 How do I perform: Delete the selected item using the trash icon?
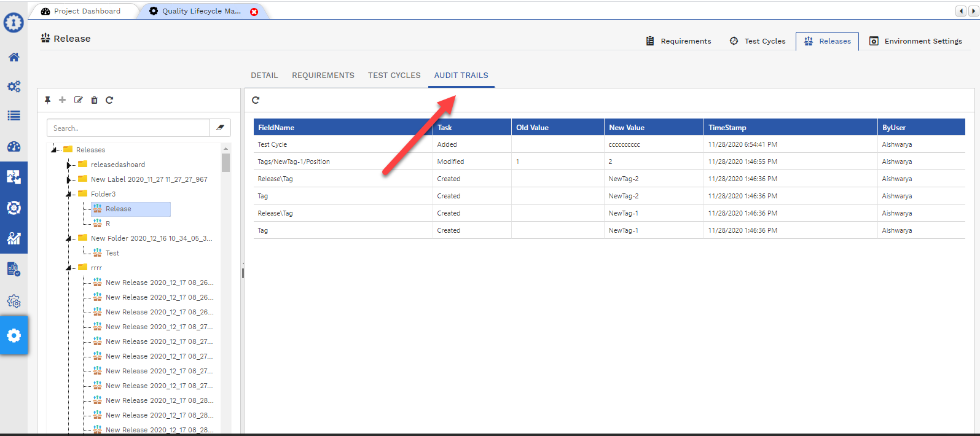coord(94,100)
